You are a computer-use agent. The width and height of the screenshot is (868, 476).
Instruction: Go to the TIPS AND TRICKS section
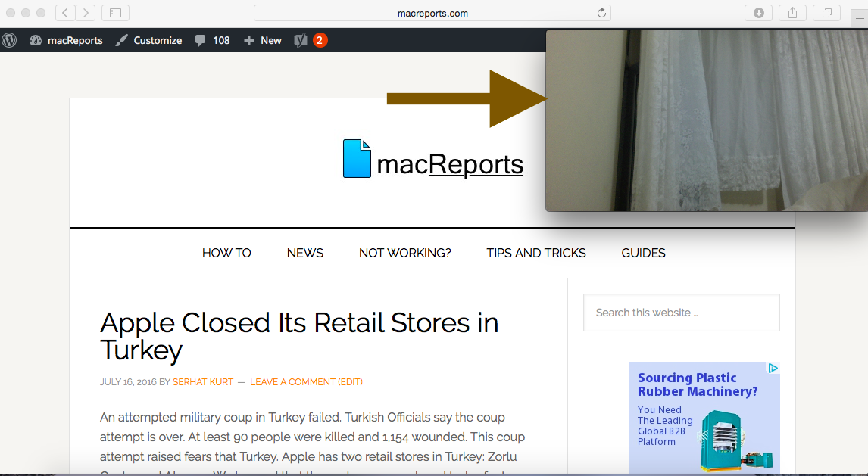tap(536, 253)
